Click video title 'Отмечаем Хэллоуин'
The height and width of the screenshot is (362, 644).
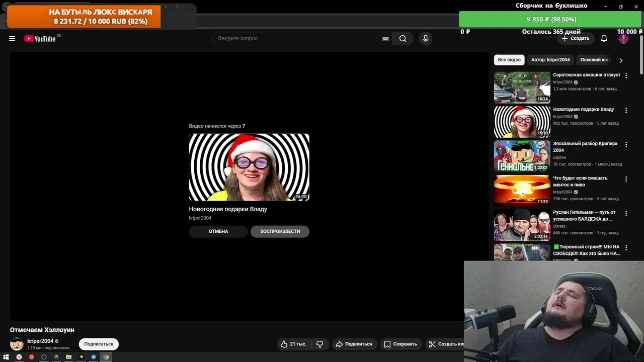click(42, 330)
